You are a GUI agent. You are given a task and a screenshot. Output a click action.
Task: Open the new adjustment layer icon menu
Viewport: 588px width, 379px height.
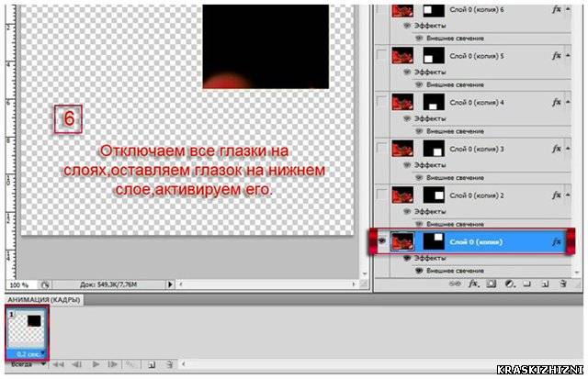coord(509,284)
